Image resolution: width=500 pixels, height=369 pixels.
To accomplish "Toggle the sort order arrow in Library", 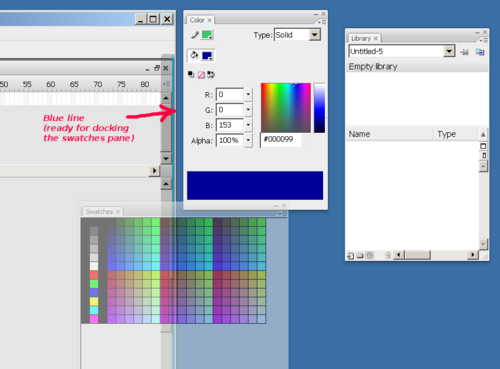I will pyautogui.click(x=483, y=134).
